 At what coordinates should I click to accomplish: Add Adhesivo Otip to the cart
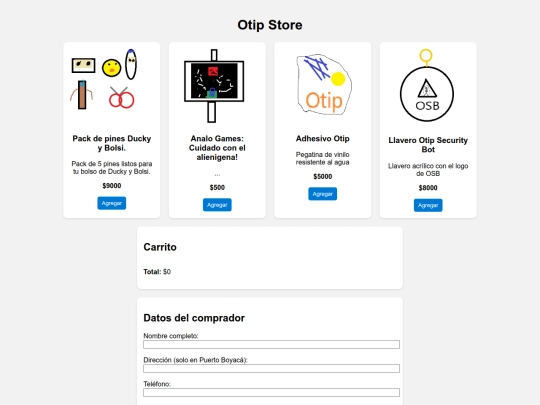click(x=322, y=194)
